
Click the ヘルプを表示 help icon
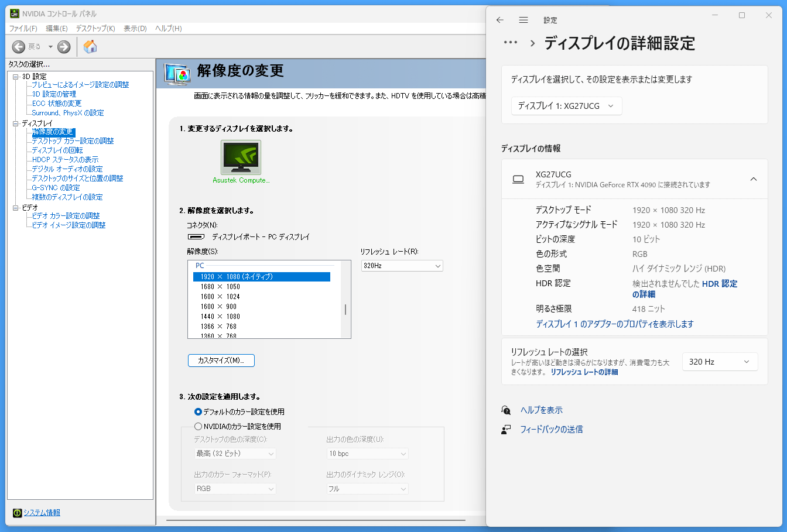(506, 410)
